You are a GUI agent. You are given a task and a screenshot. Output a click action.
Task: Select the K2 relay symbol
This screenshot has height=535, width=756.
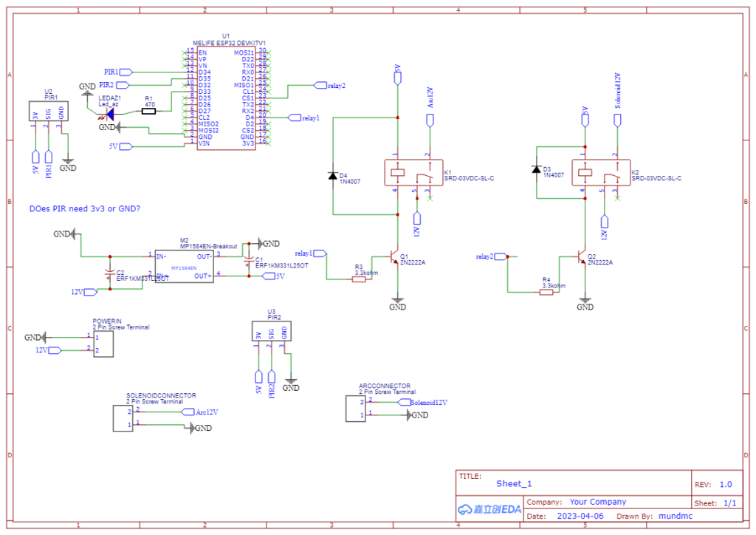(x=601, y=173)
